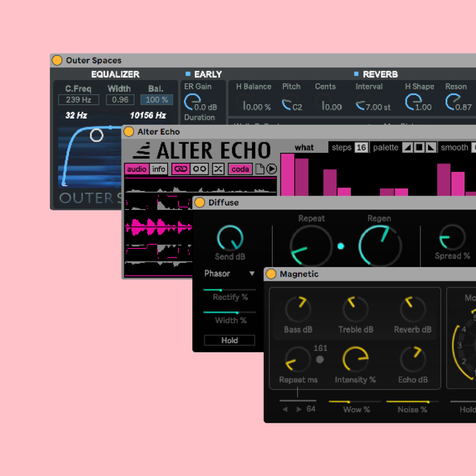Click the ping-pong stereo icon in Alter Echo
476x476 pixels.
(199, 169)
